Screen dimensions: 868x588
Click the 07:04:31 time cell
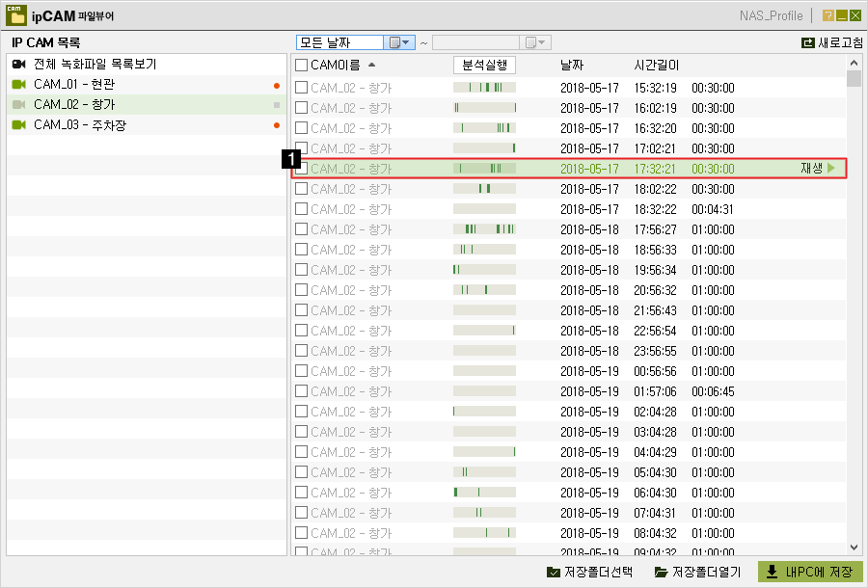pyautogui.click(x=656, y=513)
